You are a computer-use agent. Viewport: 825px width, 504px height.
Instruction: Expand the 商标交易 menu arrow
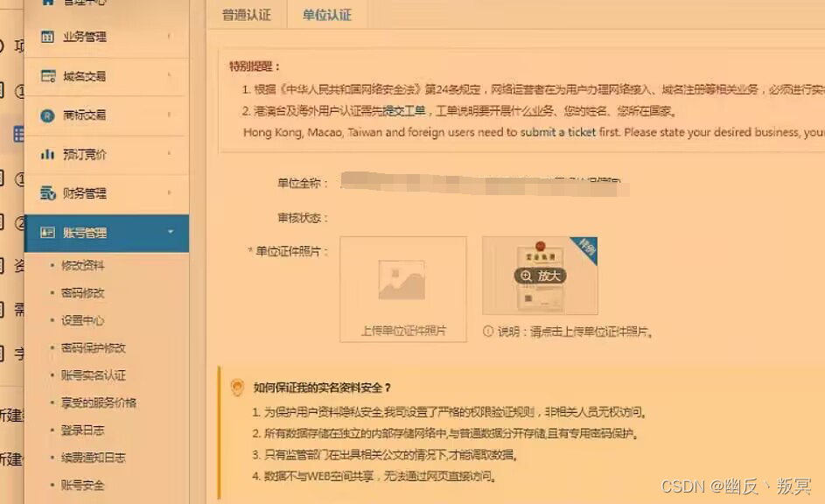click(169, 114)
